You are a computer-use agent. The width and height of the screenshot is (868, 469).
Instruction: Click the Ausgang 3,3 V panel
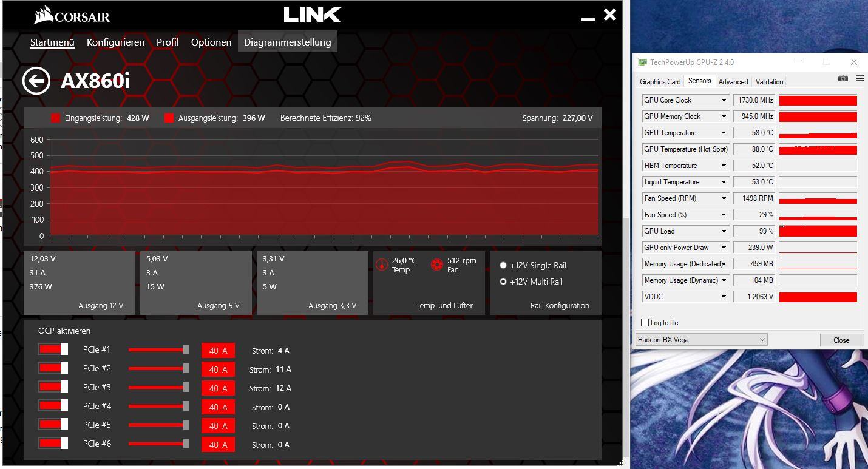pos(313,283)
